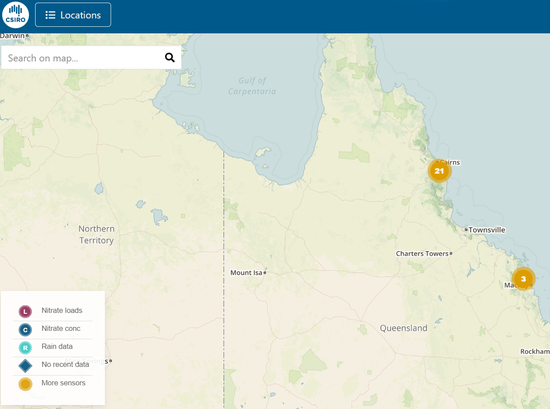Viewport: 550px width, 409px height.
Task: Click the list icon in Locations button
Action: click(x=50, y=15)
